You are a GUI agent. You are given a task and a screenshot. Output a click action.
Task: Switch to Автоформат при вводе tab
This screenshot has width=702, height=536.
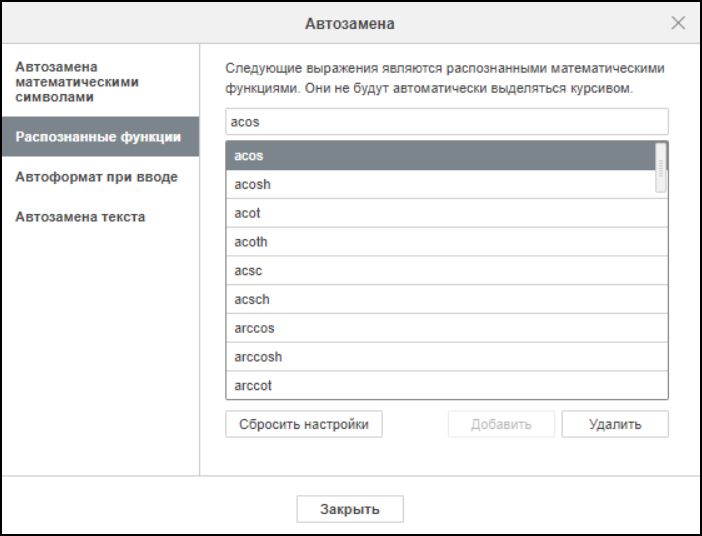click(x=100, y=177)
